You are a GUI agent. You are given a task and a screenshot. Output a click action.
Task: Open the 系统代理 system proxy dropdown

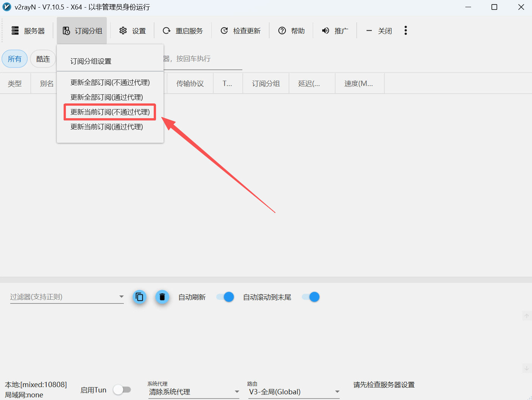pos(193,392)
